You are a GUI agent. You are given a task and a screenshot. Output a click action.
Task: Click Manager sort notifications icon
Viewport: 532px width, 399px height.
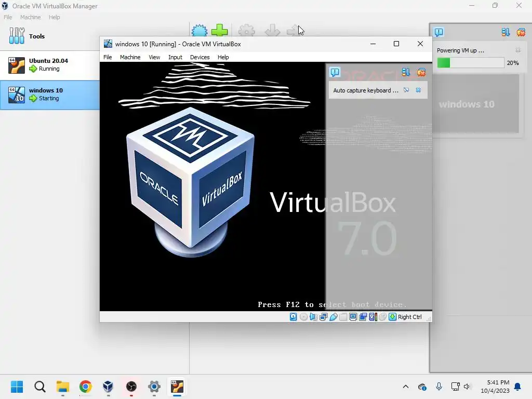(x=506, y=32)
